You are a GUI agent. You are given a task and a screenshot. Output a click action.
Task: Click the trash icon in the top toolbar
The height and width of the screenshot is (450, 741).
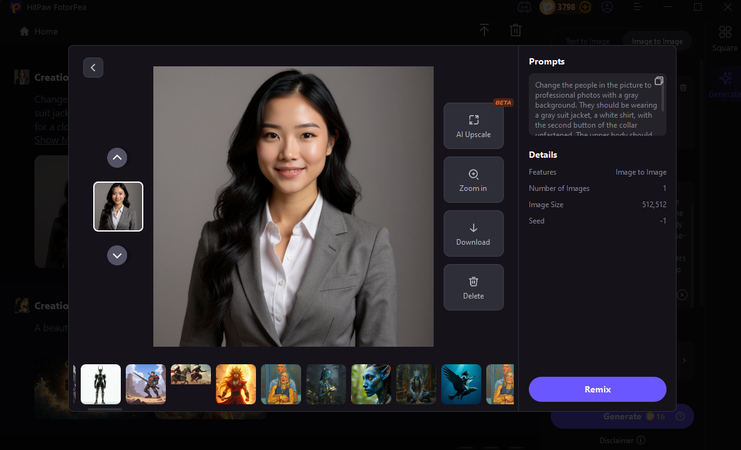pos(516,31)
